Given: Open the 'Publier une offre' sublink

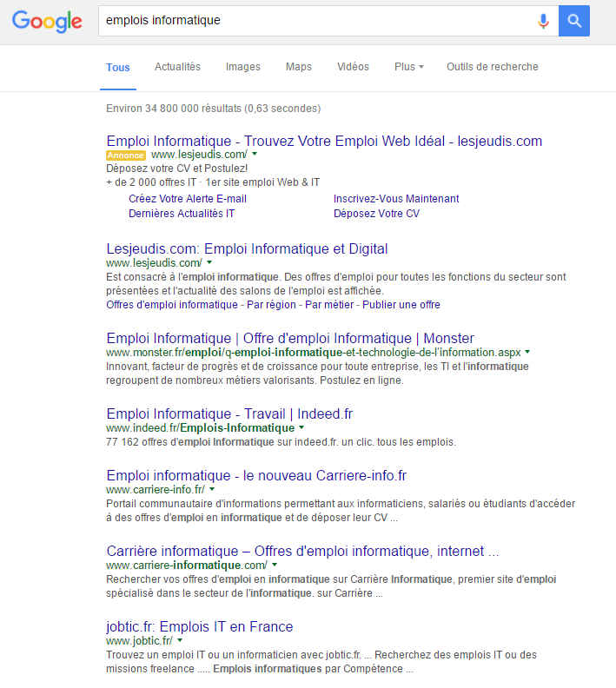Looking at the screenshot, I should pyautogui.click(x=401, y=305).
